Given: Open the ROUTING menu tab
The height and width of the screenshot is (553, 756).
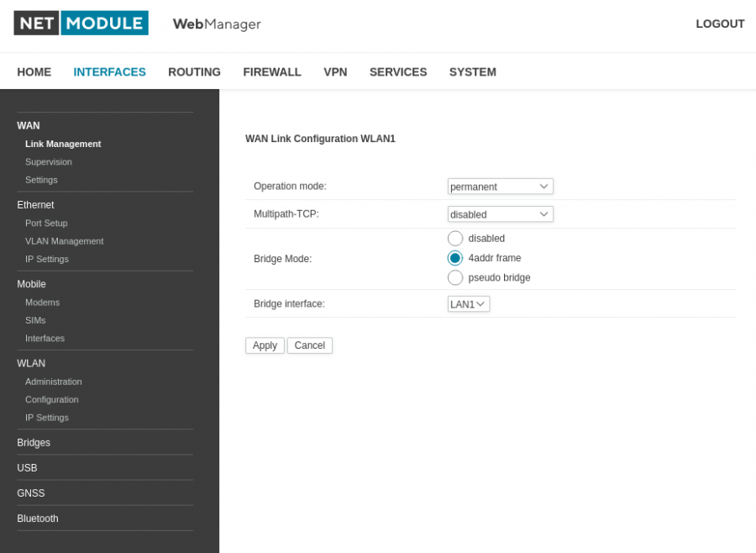Looking at the screenshot, I should 194,72.
